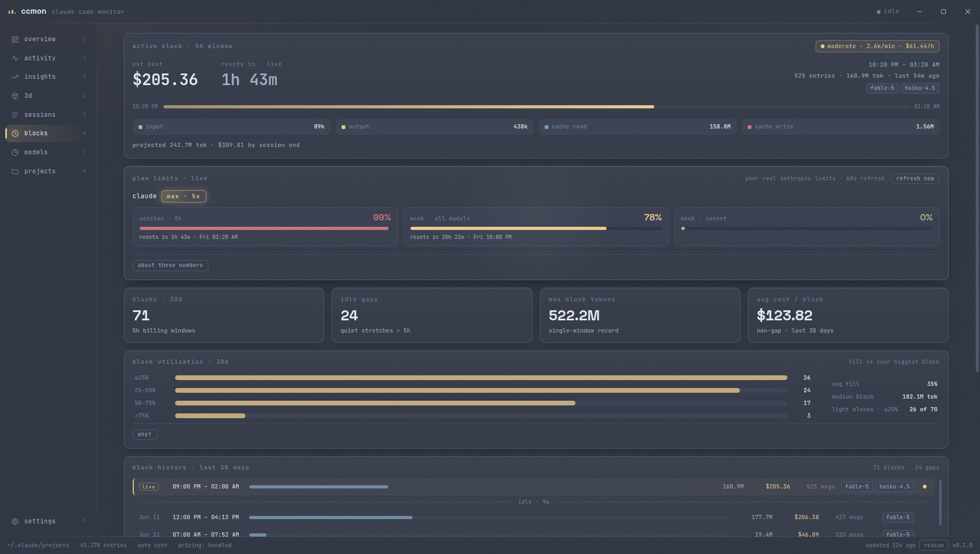Image resolution: width=980 pixels, height=554 pixels.
Task: Click the moderate burn rate badge
Action: (877, 47)
